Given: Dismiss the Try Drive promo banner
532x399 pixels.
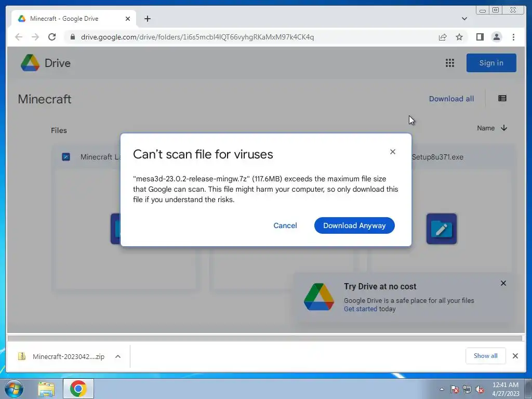Looking at the screenshot, I should pyautogui.click(x=503, y=283).
